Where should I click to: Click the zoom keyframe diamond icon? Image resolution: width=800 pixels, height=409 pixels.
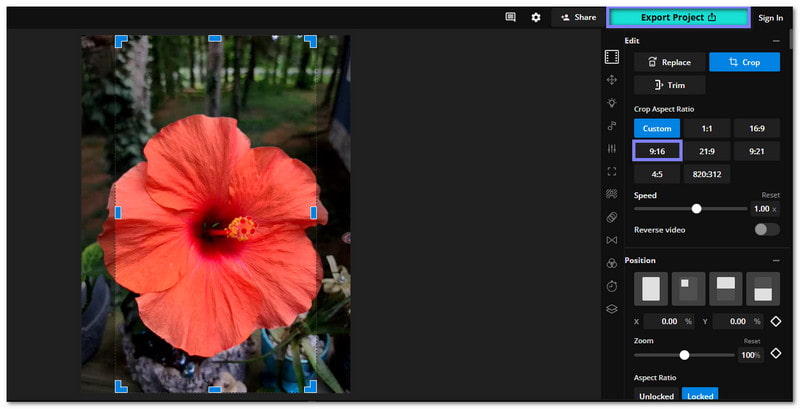click(775, 354)
